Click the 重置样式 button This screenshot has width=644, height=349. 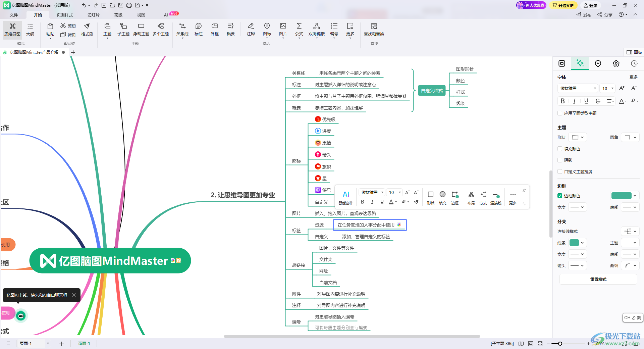[598, 280]
